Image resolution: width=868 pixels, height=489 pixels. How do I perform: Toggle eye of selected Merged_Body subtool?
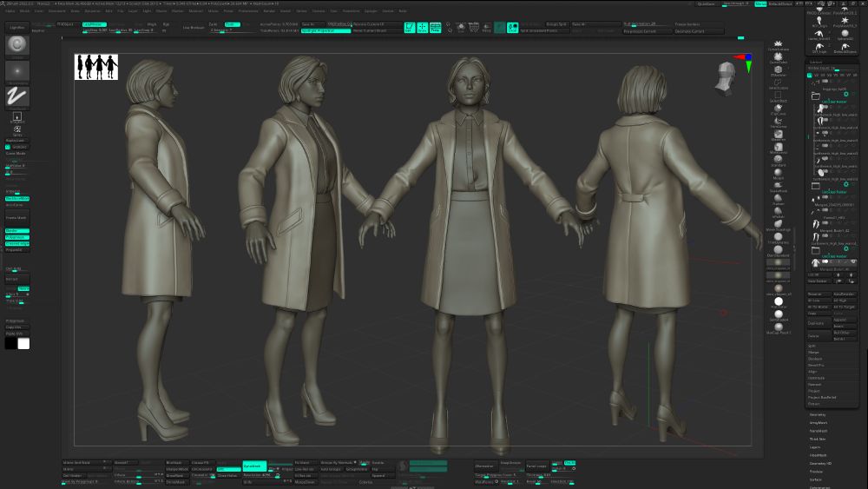[x=853, y=262]
